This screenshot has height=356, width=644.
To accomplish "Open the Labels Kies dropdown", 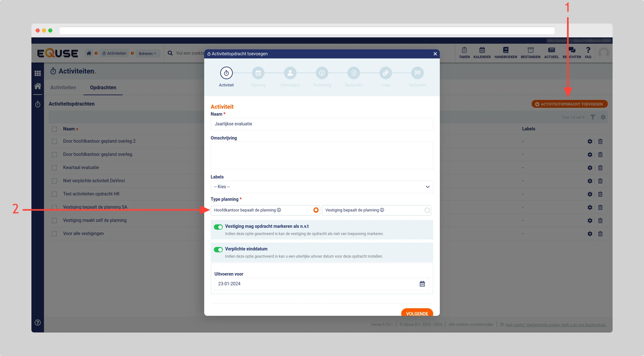I will [322, 187].
